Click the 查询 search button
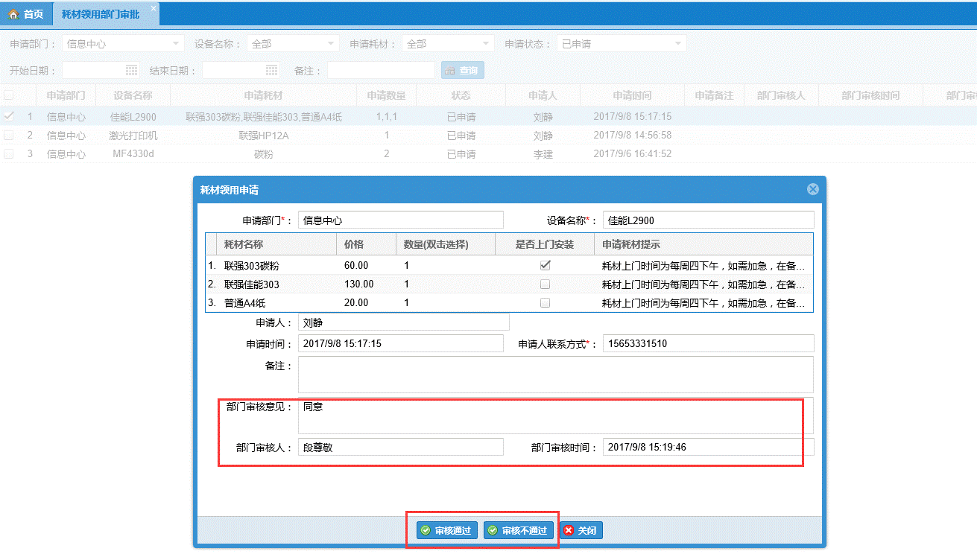 pos(463,70)
